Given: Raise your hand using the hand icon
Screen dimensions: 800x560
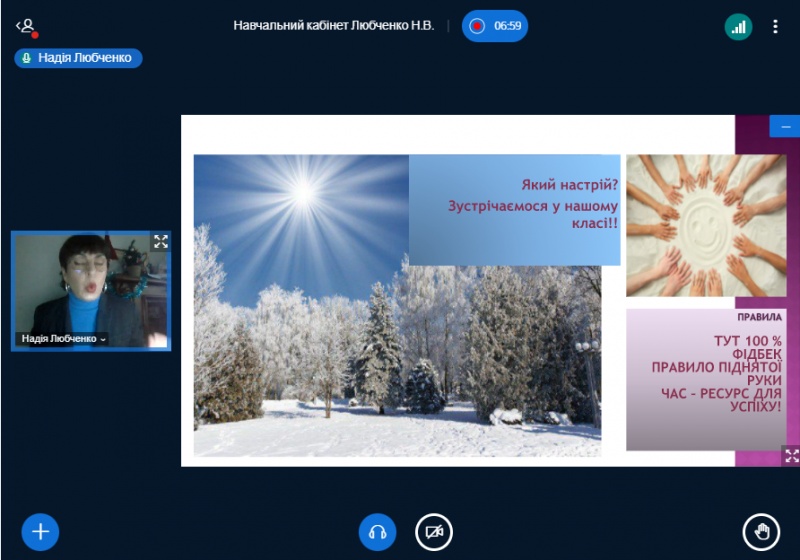Looking at the screenshot, I should 760,532.
